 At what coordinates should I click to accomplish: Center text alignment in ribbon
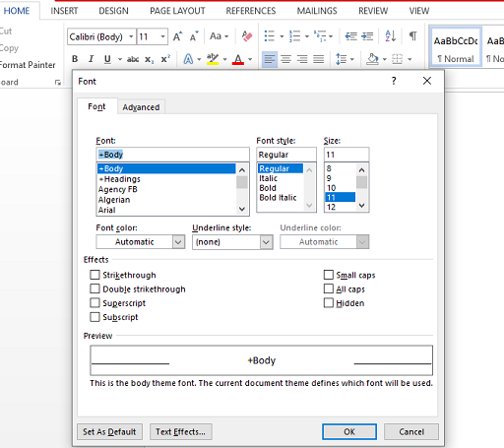click(285, 59)
